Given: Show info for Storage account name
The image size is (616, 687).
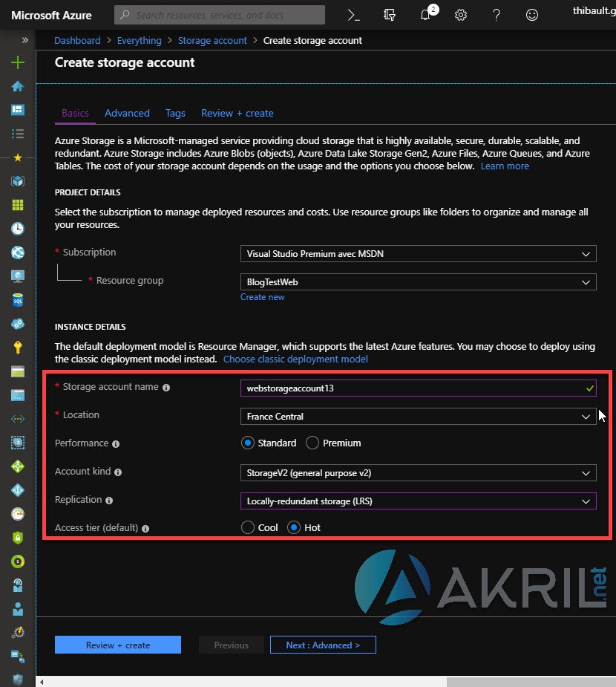Looking at the screenshot, I should [166, 387].
